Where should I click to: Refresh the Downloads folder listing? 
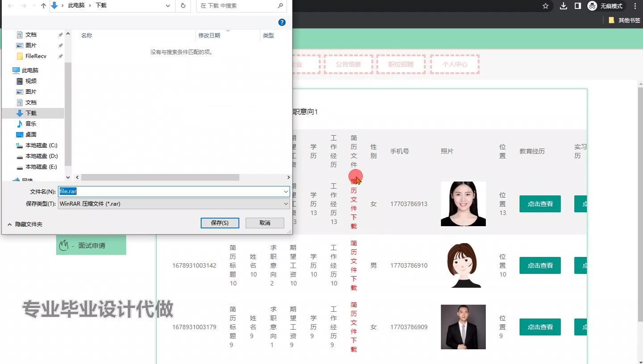coord(183,6)
